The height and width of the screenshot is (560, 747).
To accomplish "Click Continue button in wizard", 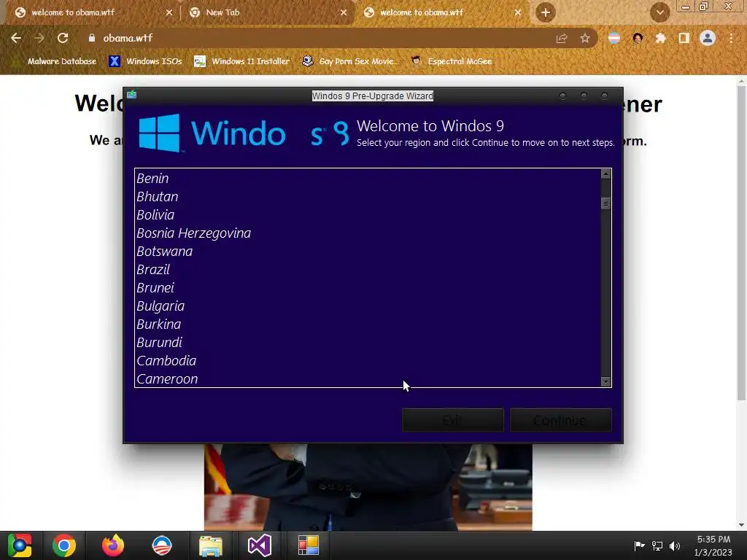I will pyautogui.click(x=561, y=420).
